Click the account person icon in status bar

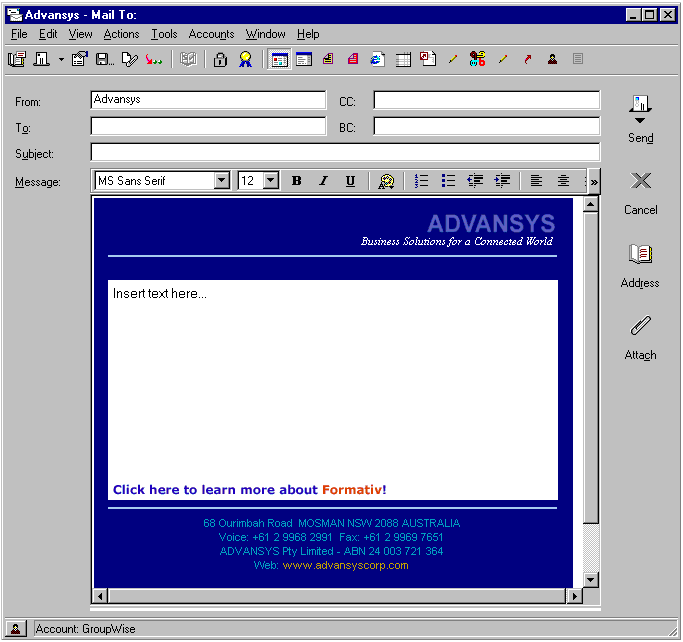(x=16, y=628)
